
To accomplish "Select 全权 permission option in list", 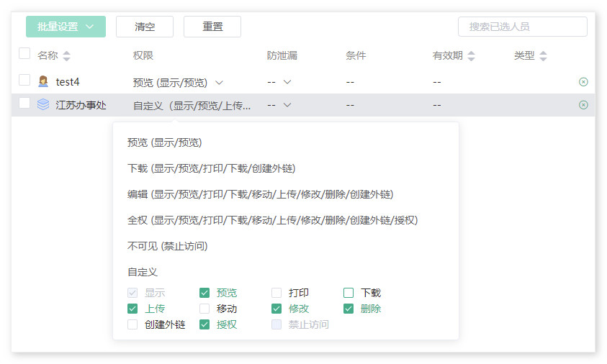I will coord(272,220).
